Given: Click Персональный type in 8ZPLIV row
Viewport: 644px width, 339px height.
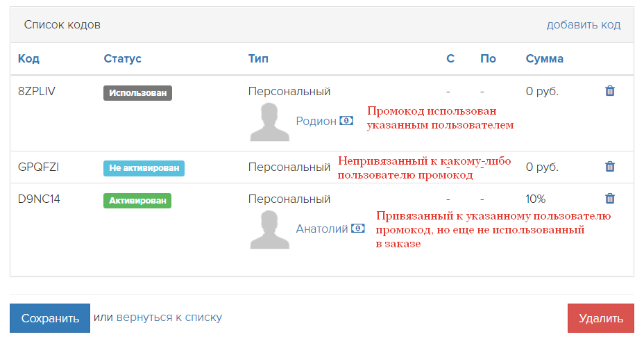Looking at the screenshot, I should pos(289,91).
